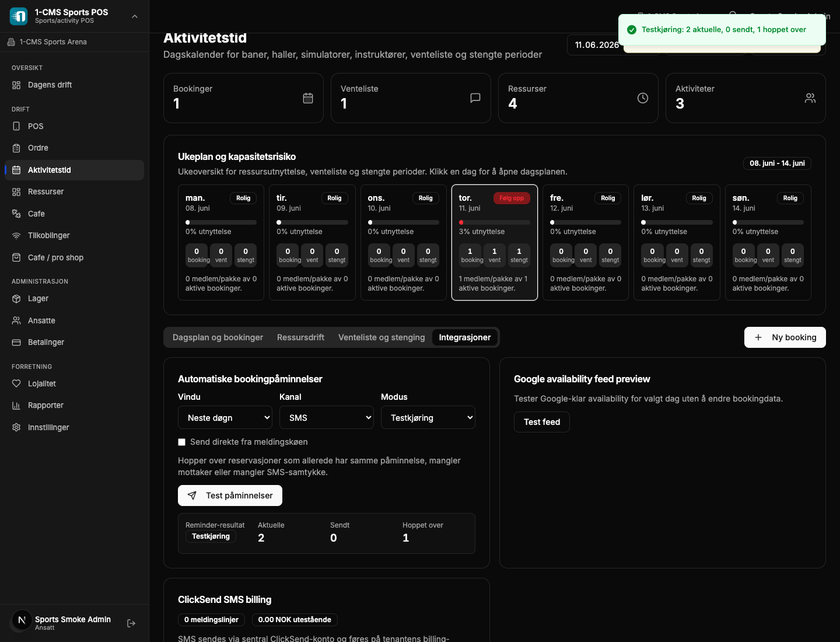The image size is (840, 642).
Task: Click the Rolig badge on fre.
Action: (x=608, y=198)
